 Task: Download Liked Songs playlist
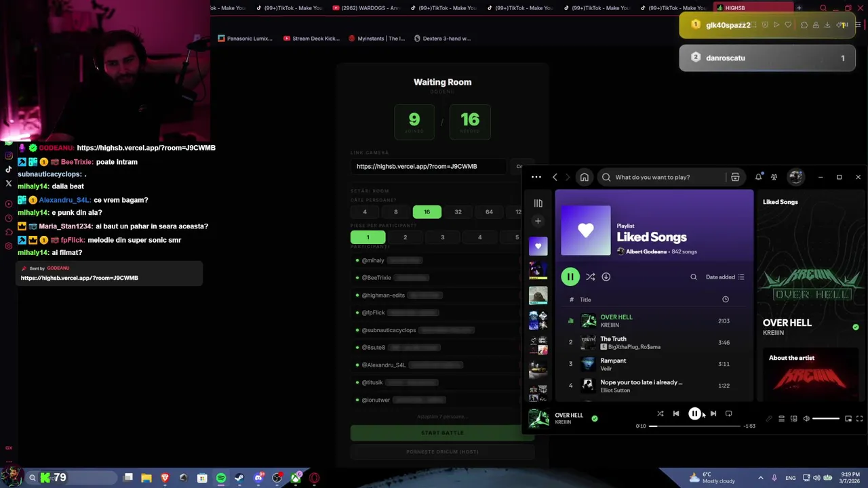click(606, 277)
